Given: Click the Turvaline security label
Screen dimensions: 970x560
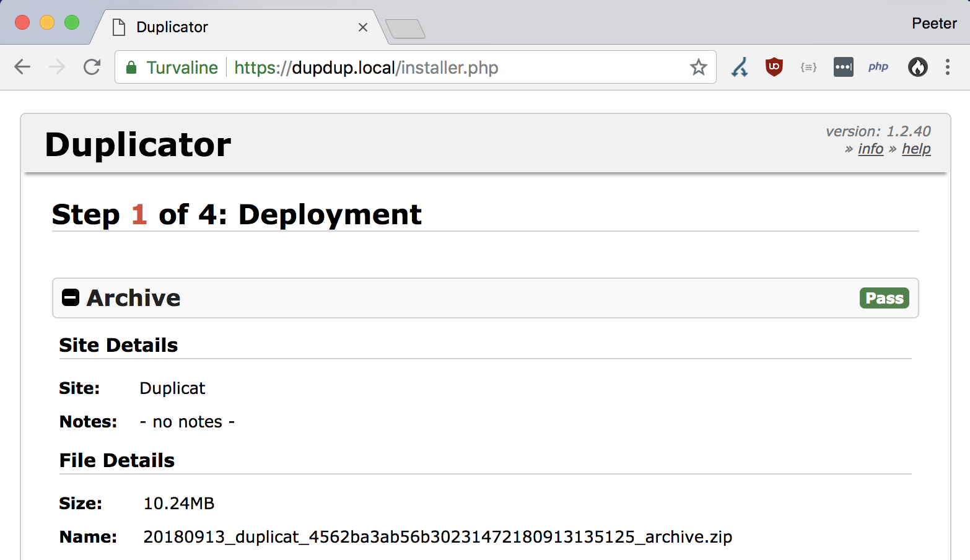Looking at the screenshot, I should pos(182,68).
